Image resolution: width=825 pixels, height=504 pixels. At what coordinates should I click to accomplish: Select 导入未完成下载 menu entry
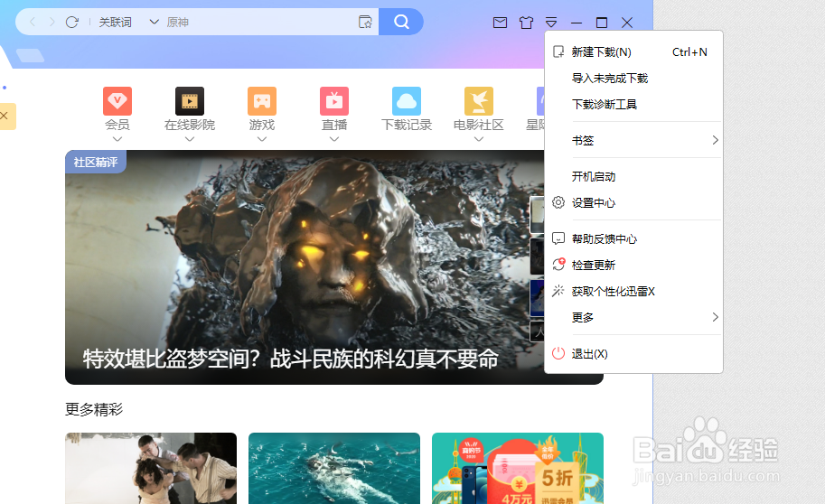tap(633, 79)
